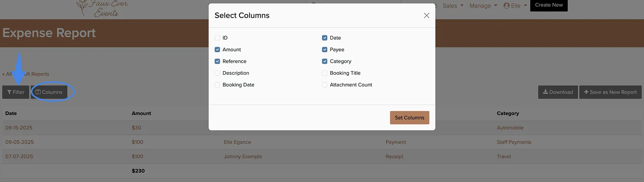
Task: Open the Columns layout button
Action: [49, 92]
